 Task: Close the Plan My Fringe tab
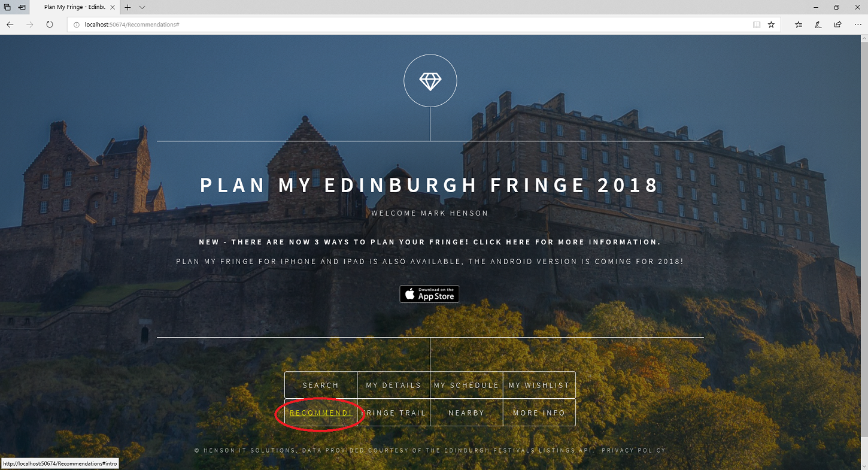coord(113,7)
